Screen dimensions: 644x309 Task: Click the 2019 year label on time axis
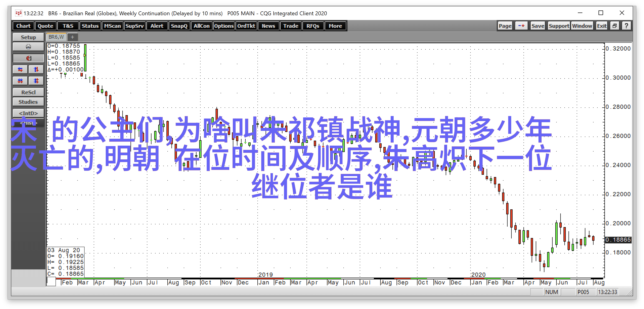pos(266,274)
